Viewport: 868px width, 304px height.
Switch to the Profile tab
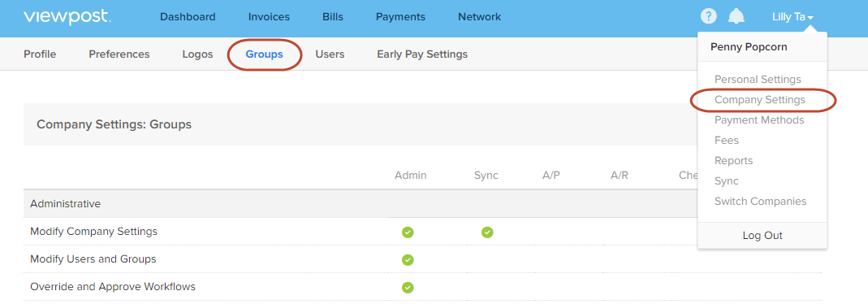[x=40, y=54]
